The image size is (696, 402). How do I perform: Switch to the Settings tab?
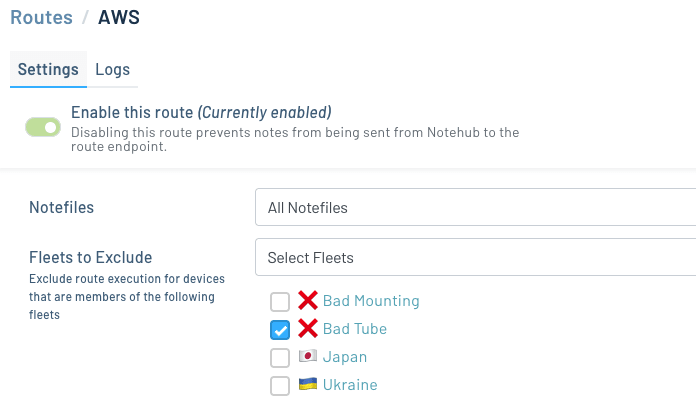click(48, 70)
